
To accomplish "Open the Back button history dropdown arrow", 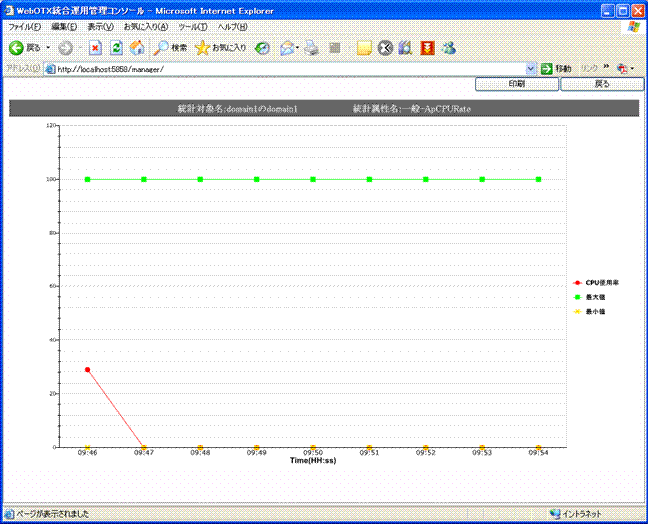I will [x=48, y=47].
